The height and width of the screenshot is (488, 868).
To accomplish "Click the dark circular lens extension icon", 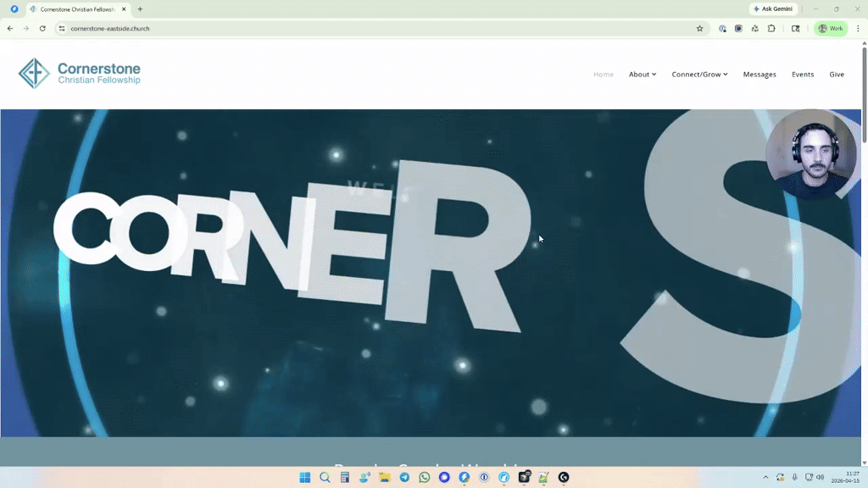I will pyautogui.click(x=738, y=28).
